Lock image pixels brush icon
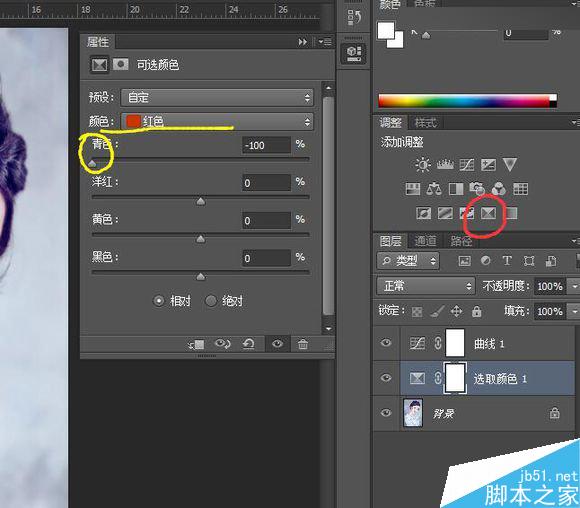Viewport: 580px width, 508px height. pyautogui.click(x=437, y=312)
